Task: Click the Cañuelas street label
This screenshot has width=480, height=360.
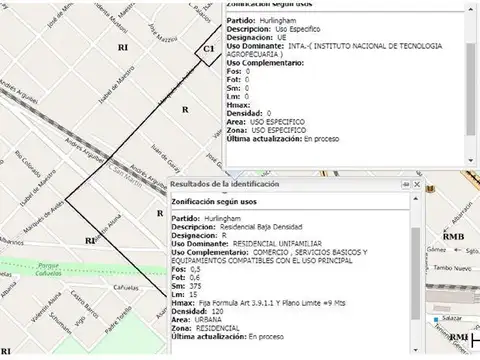Action: pos(126,287)
